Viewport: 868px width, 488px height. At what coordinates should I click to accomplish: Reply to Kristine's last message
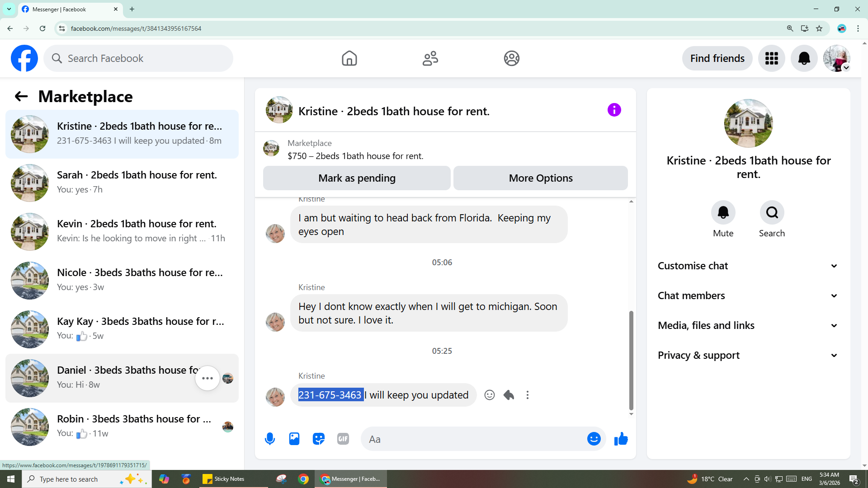point(509,395)
